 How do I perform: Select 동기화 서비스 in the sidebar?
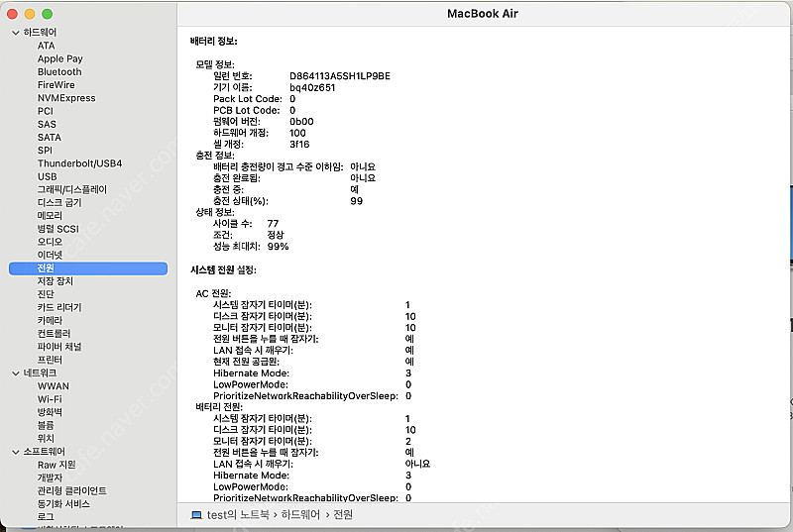pyautogui.click(x=63, y=504)
